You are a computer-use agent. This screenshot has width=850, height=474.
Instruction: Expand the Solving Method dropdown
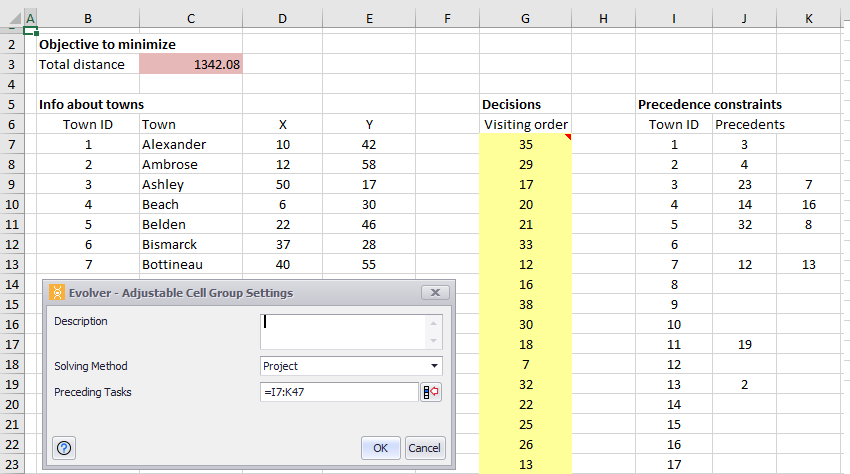pyautogui.click(x=434, y=366)
